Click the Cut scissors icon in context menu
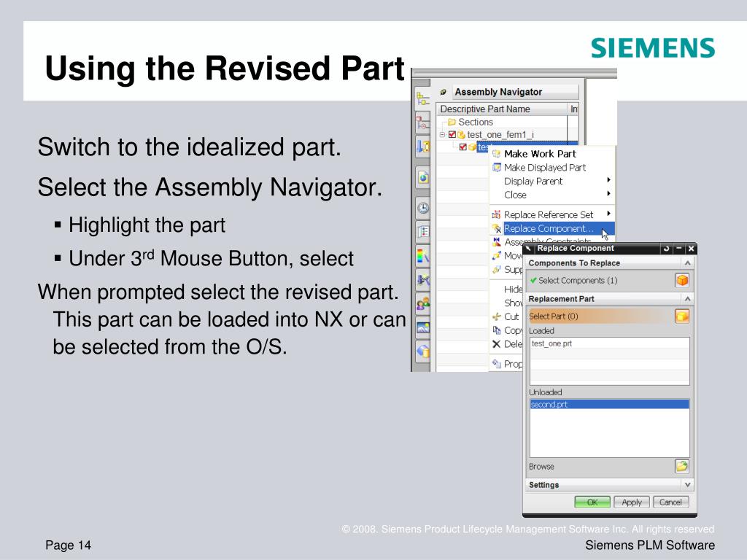Viewport: 747px width, 560px height. click(x=496, y=316)
